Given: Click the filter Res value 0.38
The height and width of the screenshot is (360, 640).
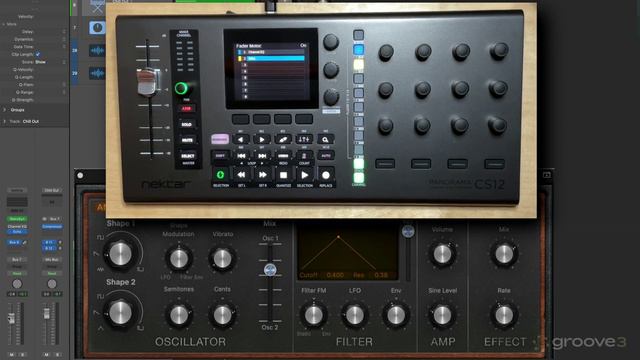Looking at the screenshot, I should pyautogui.click(x=381, y=275).
